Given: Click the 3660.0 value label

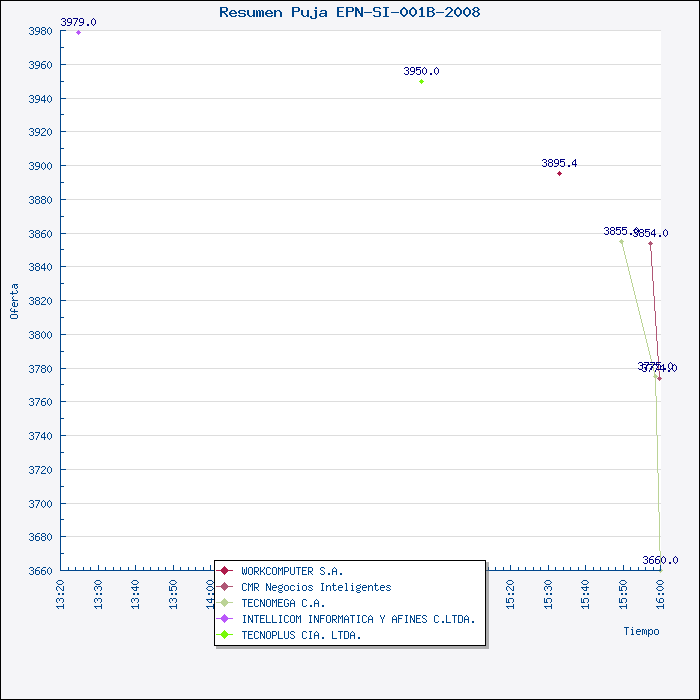Looking at the screenshot, I should pyautogui.click(x=660, y=560).
